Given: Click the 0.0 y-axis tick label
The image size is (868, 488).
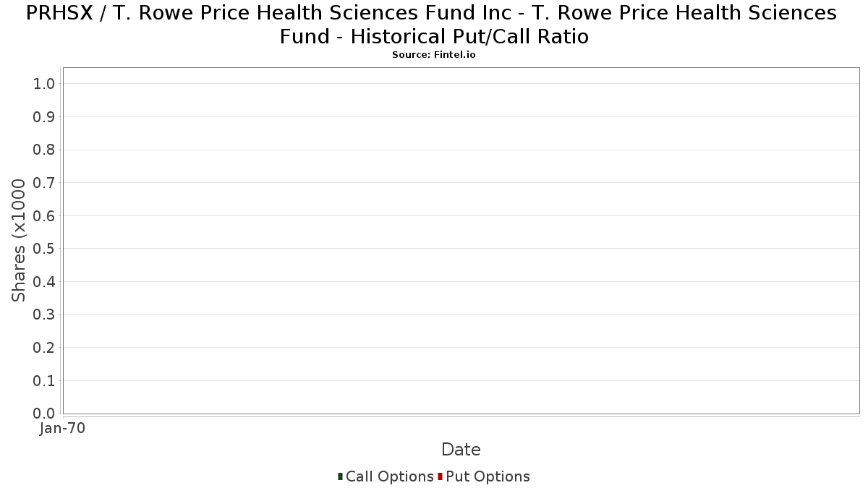Looking at the screenshot, I should point(44,414).
